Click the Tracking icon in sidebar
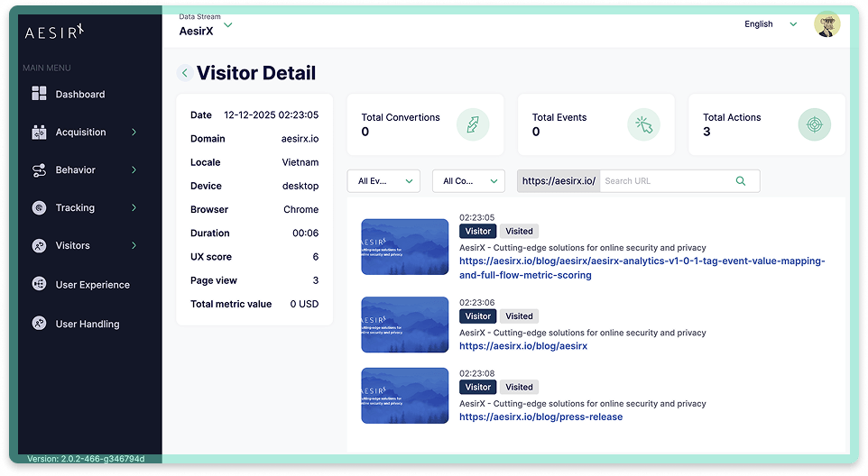The width and height of the screenshot is (868, 476). pyautogui.click(x=40, y=208)
